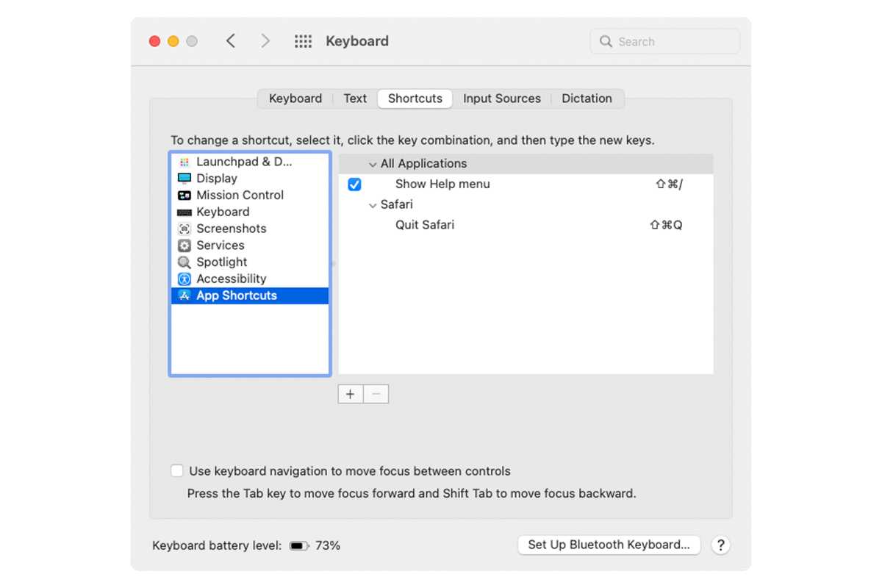Click the Display monitor icon
This screenshot has height=588, width=882.
coord(184,179)
